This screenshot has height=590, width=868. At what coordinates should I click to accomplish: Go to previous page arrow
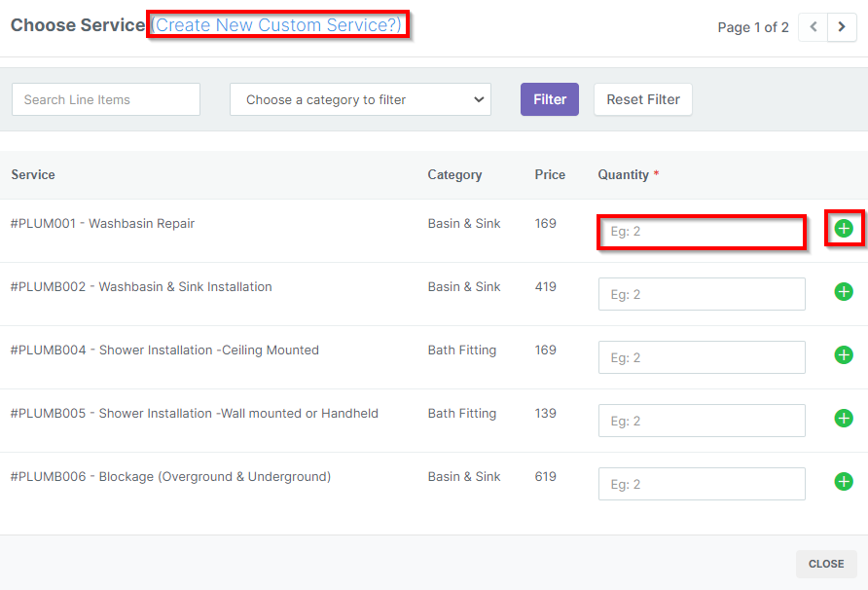click(x=814, y=27)
